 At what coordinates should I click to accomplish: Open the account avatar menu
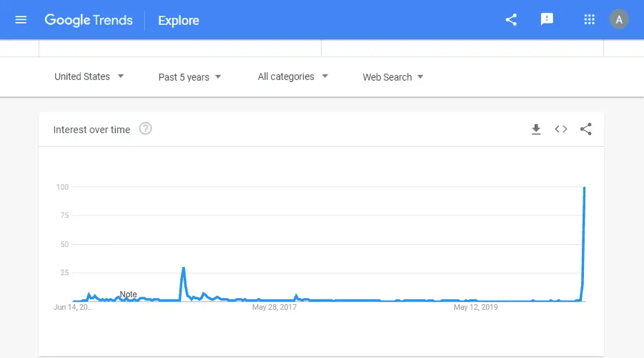point(618,20)
